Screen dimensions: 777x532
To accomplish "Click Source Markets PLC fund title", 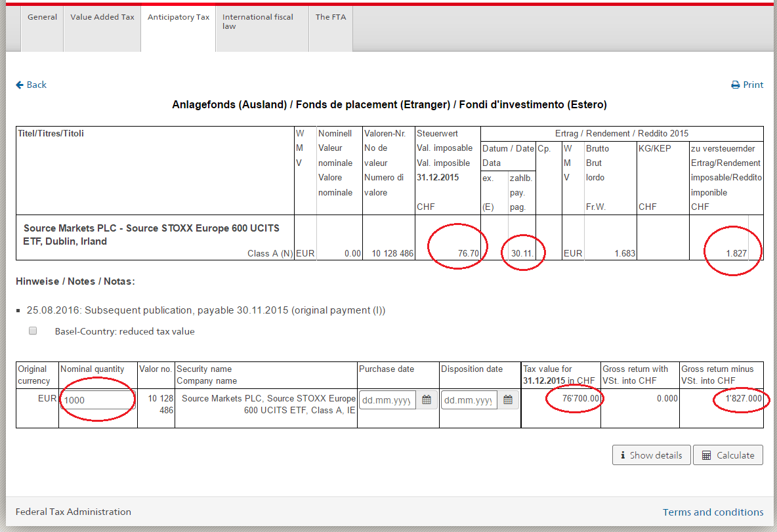I will [x=151, y=234].
